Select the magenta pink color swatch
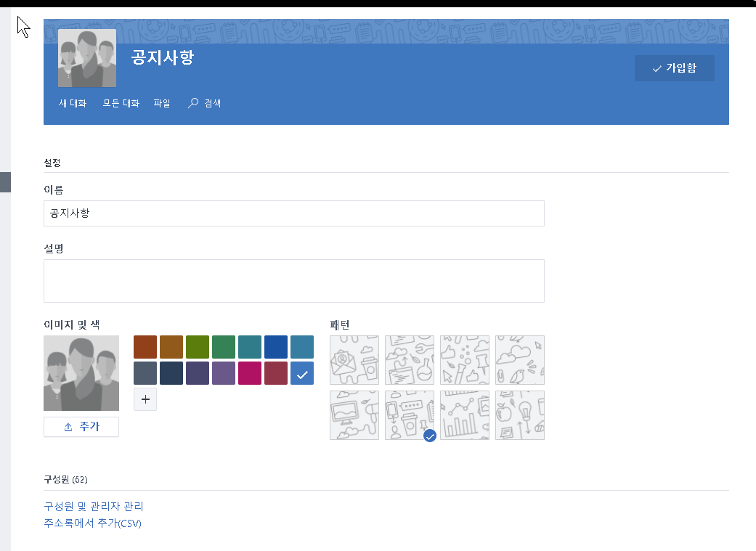Image resolution: width=756 pixels, height=551 pixels. tap(250, 373)
